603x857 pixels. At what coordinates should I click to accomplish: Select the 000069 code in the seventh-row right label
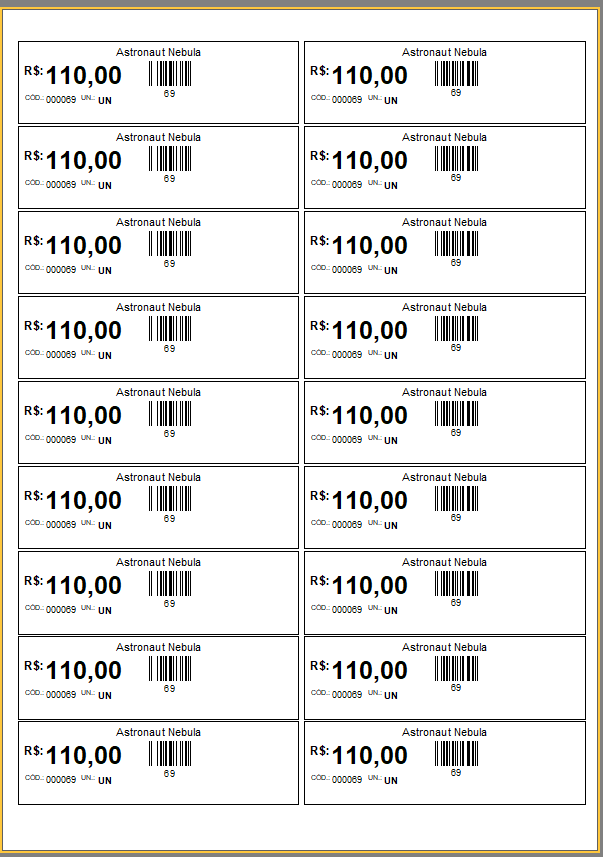pyautogui.click(x=347, y=610)
